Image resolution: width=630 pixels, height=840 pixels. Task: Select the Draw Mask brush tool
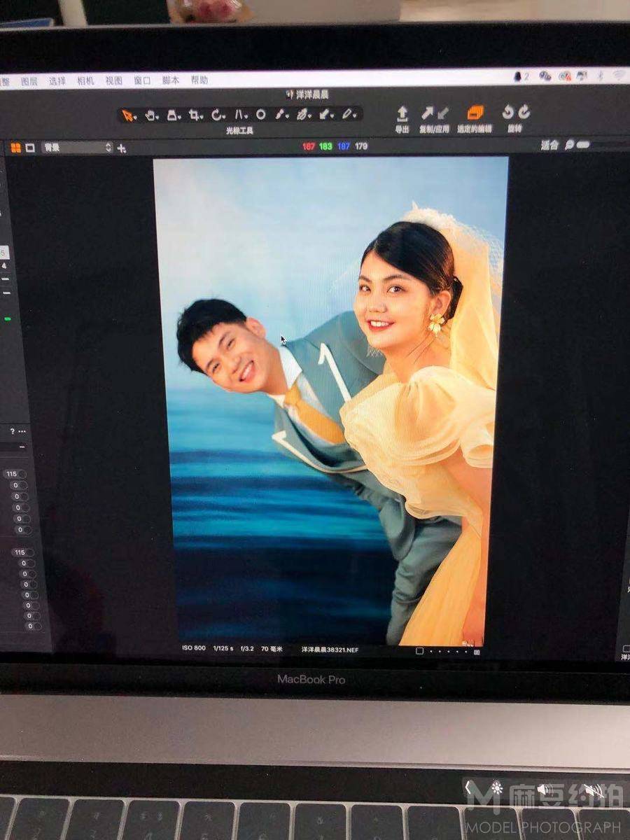pos(281,114)
